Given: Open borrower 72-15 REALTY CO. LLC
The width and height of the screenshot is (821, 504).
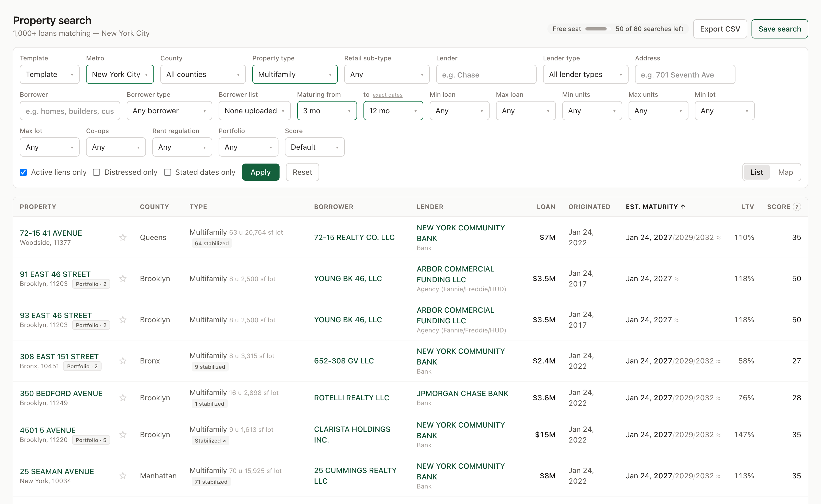Looking at the screenshot, I should pos(354,237).
